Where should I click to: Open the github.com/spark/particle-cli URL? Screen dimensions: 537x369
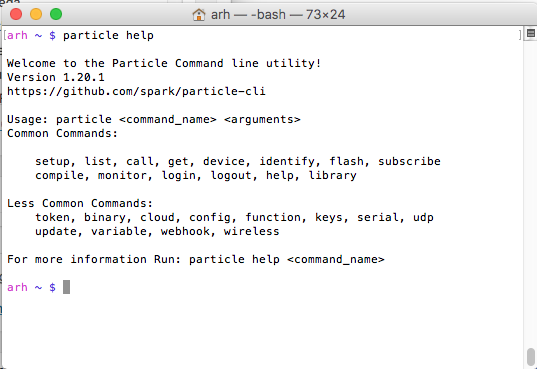pyautogui.click(x=136, y=91)
